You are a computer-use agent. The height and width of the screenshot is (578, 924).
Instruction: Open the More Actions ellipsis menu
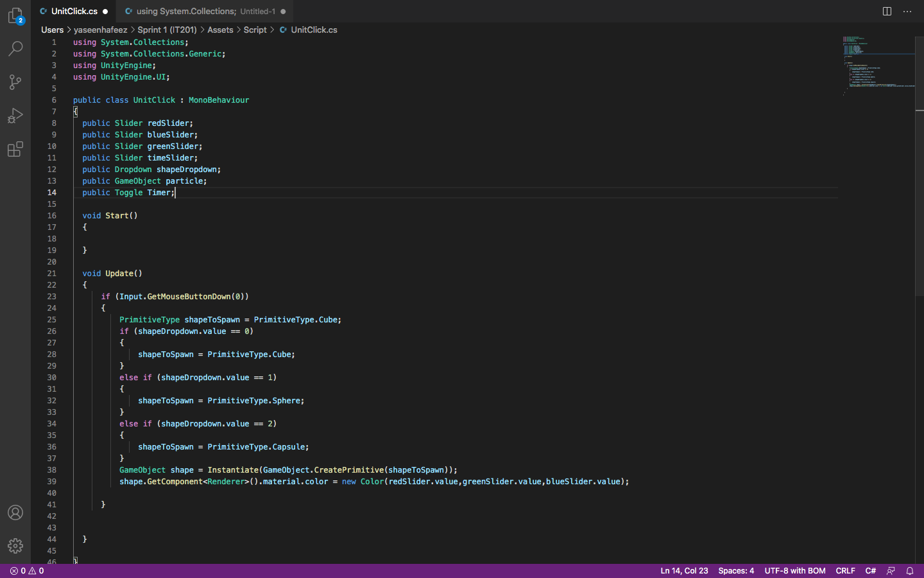[x=907, y=11]
